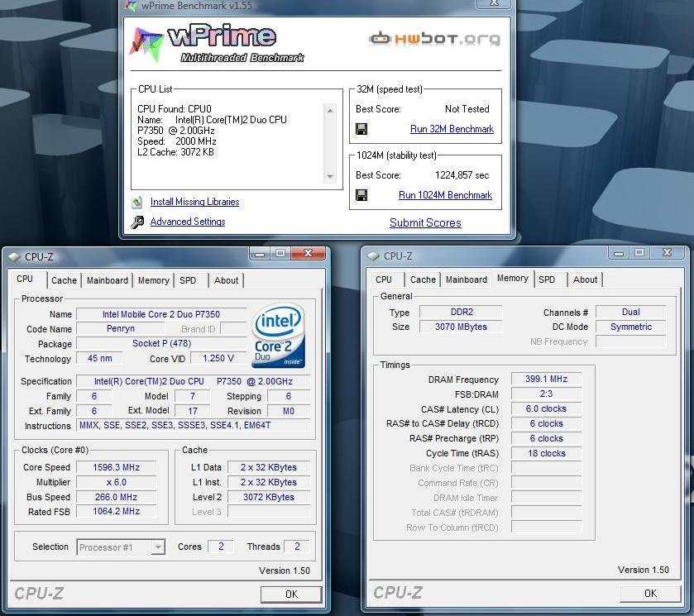694x616 pixels.
Task: Click the Intel Core 2 Duo badge
Action: pos(279,336)
